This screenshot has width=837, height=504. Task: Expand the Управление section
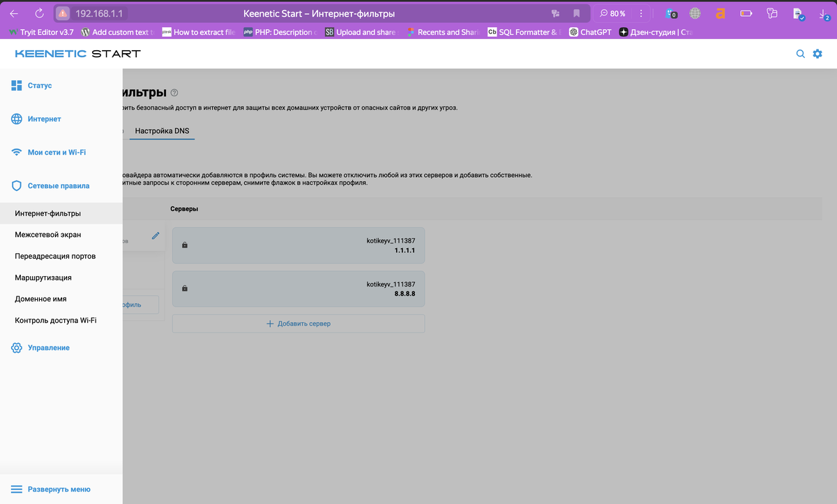click(x=48, y=347)
